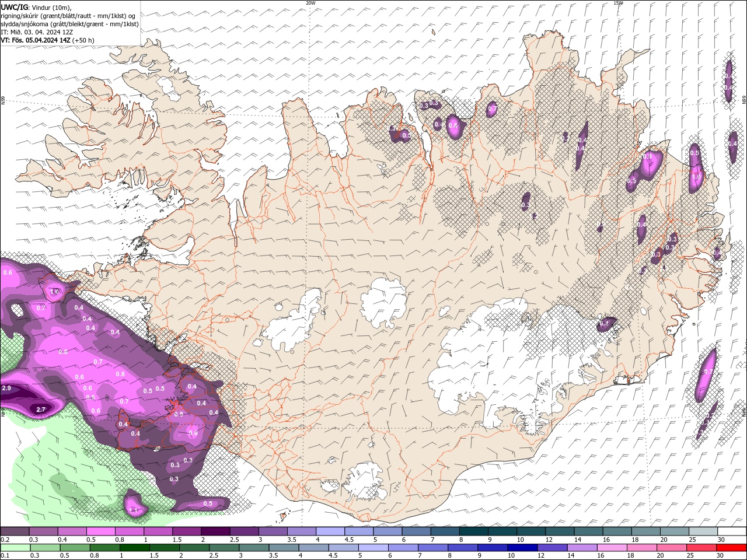Pick the pale green 0.1 swatch in rain legend
The image size is (747, 560).
(x=15, y=548)
